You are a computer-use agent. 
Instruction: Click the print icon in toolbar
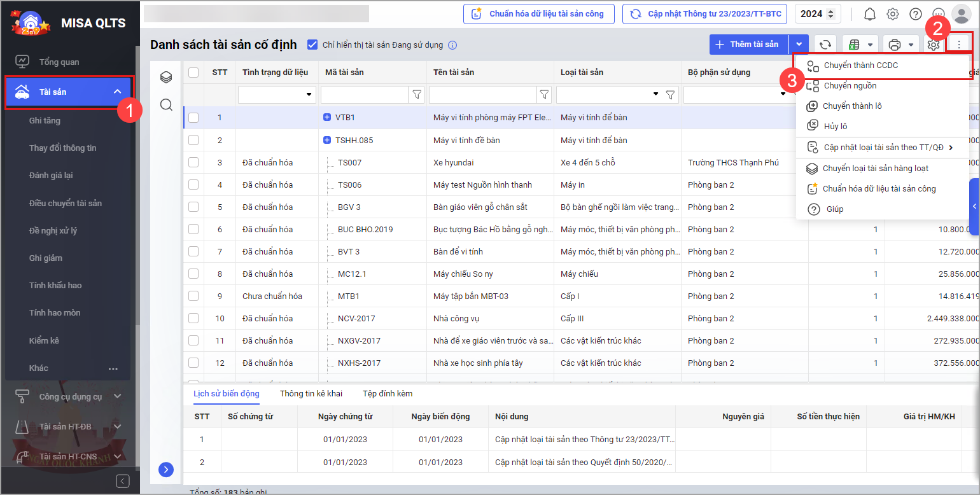(895, 45)
